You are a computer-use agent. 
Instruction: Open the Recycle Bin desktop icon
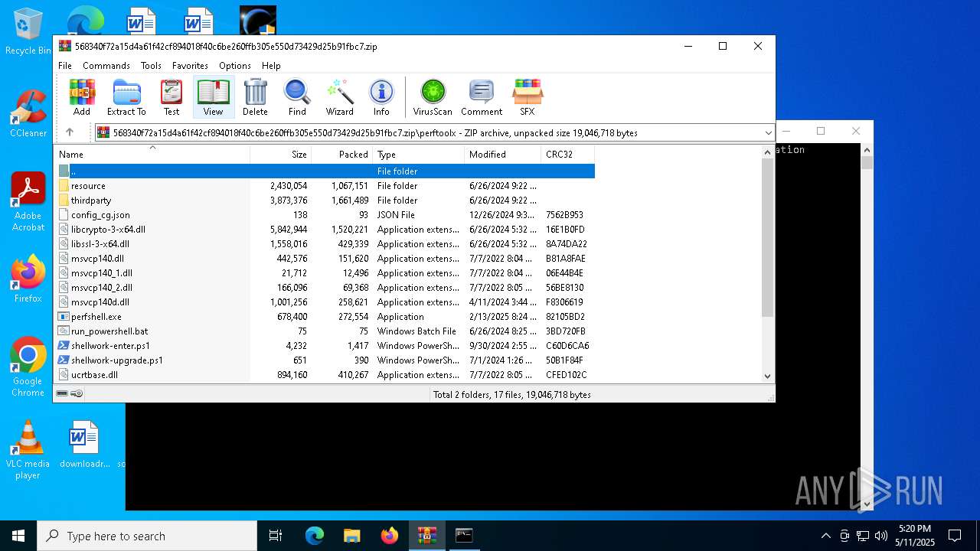click(x=28, y=31)
